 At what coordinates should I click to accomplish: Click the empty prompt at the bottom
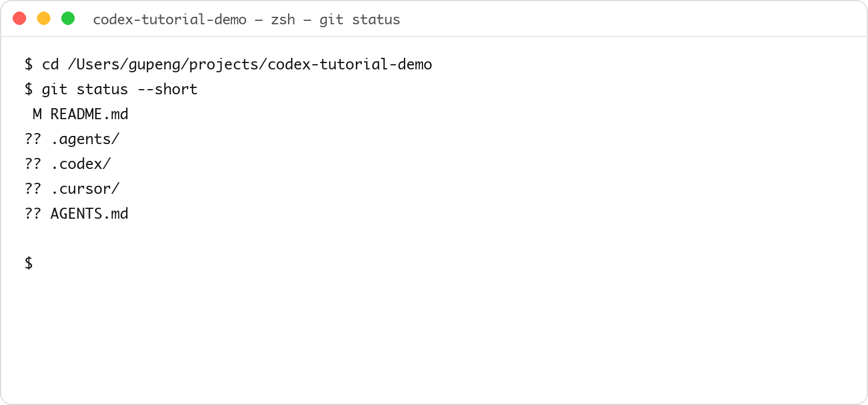coord(28,263)
